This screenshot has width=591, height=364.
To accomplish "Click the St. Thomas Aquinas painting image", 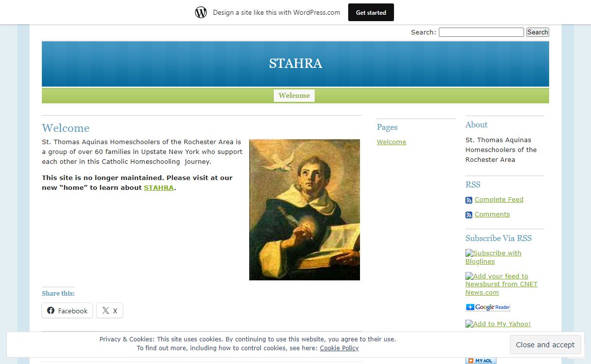I will (304, 210).
